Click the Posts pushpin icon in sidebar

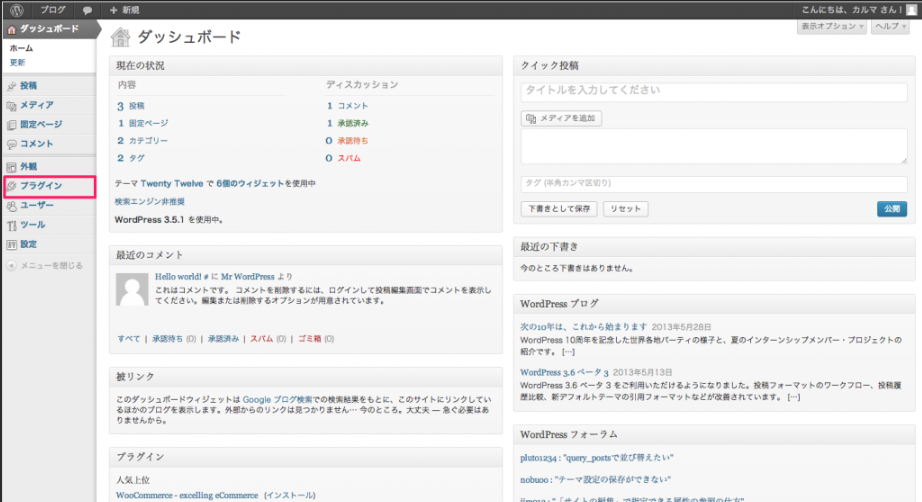pyautogui.click(x=11, y=86)
